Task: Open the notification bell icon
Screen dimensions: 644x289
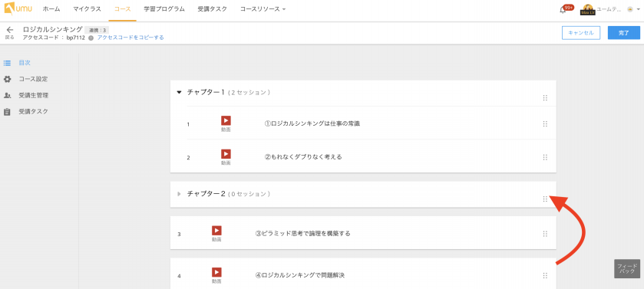Action: [x=563, y=10]
